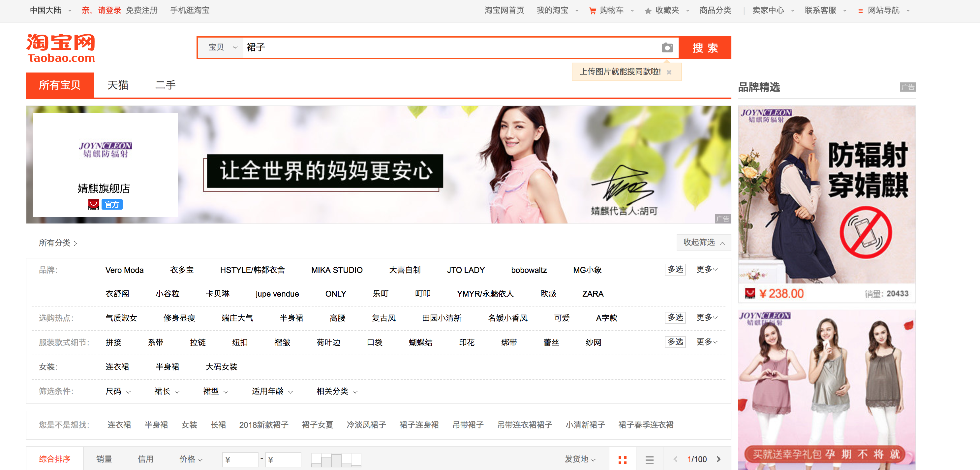
Task: Enable multi-select (多选) for brands
Action: point(675,269)
